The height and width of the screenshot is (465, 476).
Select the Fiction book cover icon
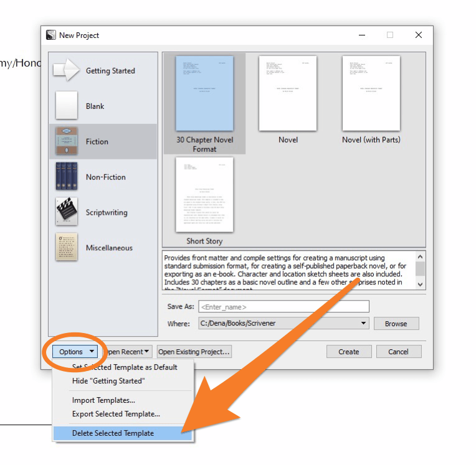(67, 141)
